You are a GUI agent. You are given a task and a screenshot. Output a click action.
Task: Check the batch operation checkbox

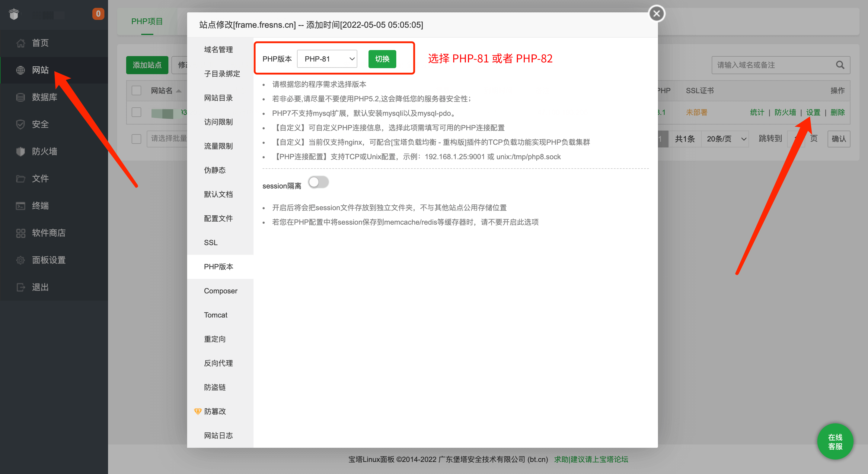tap(136, 139)
